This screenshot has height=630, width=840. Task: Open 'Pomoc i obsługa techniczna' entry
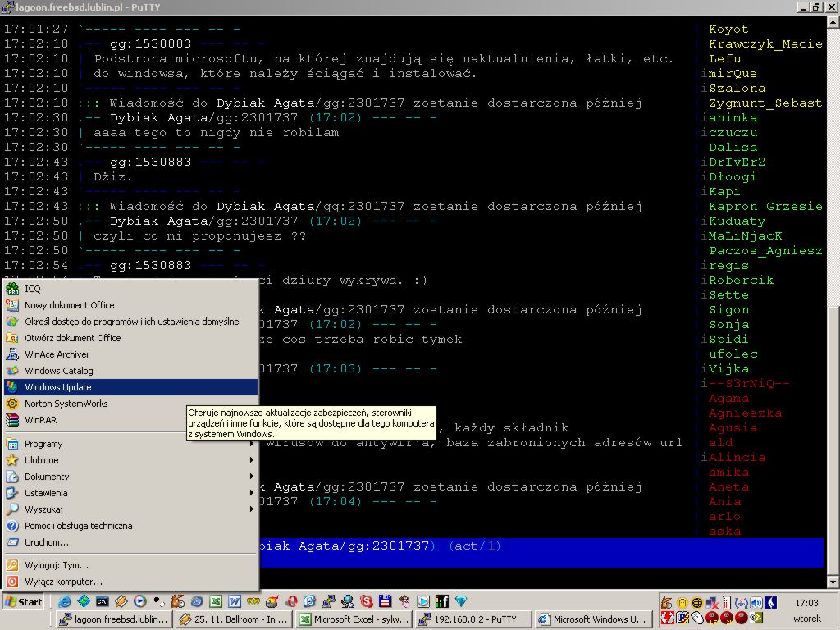click(130, 526)
